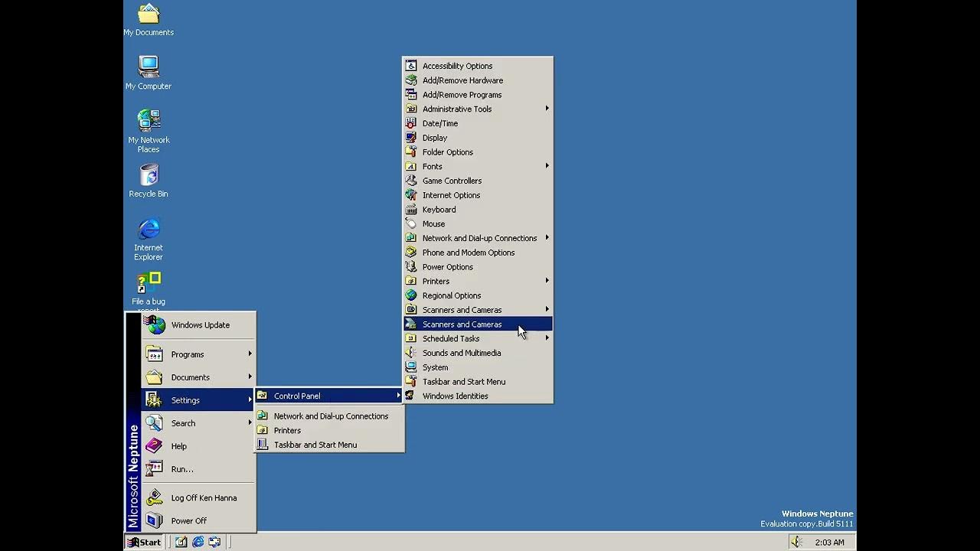This screenshot has height=551, width=980.
Task: Select the Add/Remove Programs icon
Action: (411, 95)
